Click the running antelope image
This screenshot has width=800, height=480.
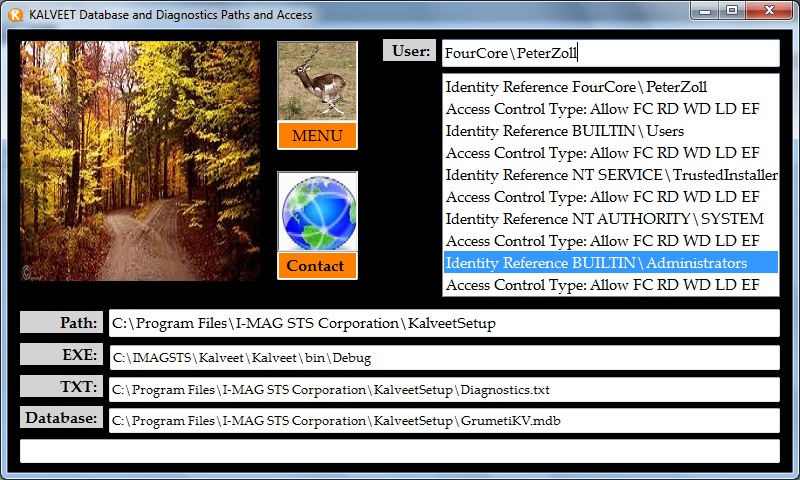coord(317,81)
